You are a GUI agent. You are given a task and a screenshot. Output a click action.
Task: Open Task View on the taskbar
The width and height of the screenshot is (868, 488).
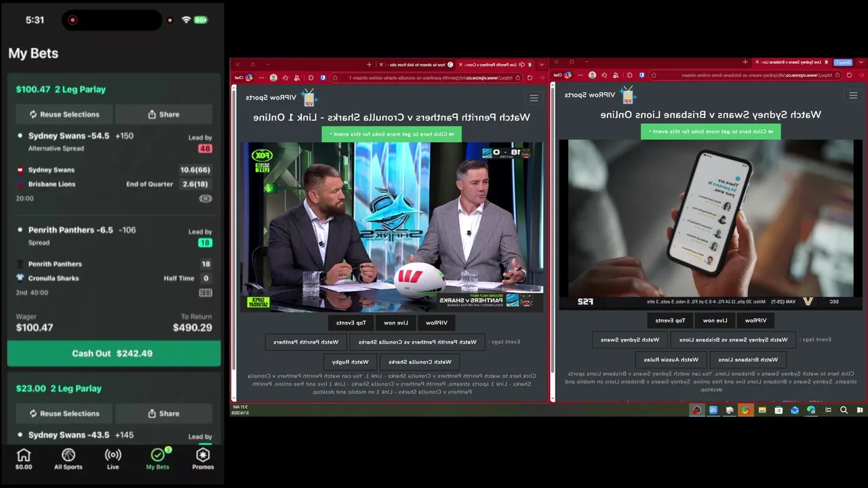coord(828,410)
